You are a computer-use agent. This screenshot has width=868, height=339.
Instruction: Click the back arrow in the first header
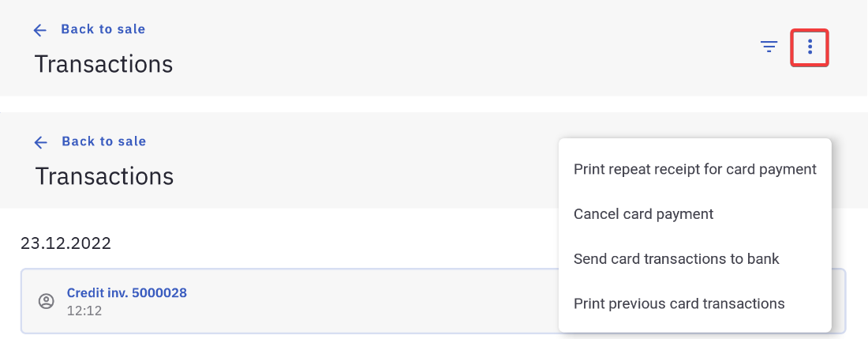(x=40, y=30)
